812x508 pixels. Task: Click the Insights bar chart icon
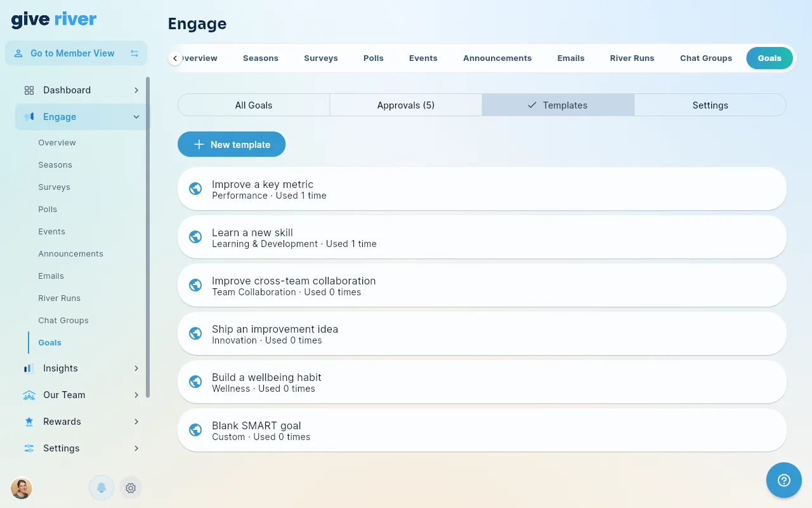tap(29, 368)
